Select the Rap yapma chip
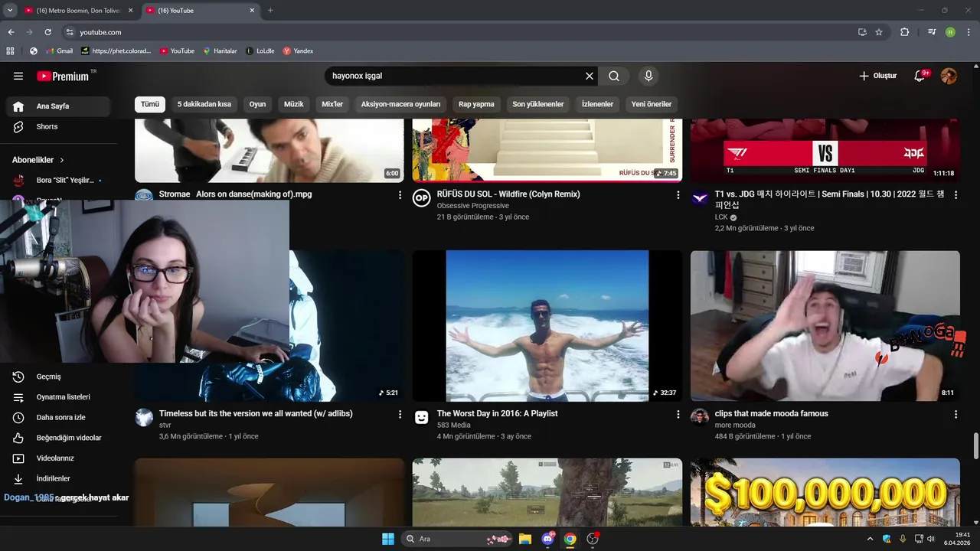Image resolution: width=980 pixels, height=551 pixels. [476, 104]
